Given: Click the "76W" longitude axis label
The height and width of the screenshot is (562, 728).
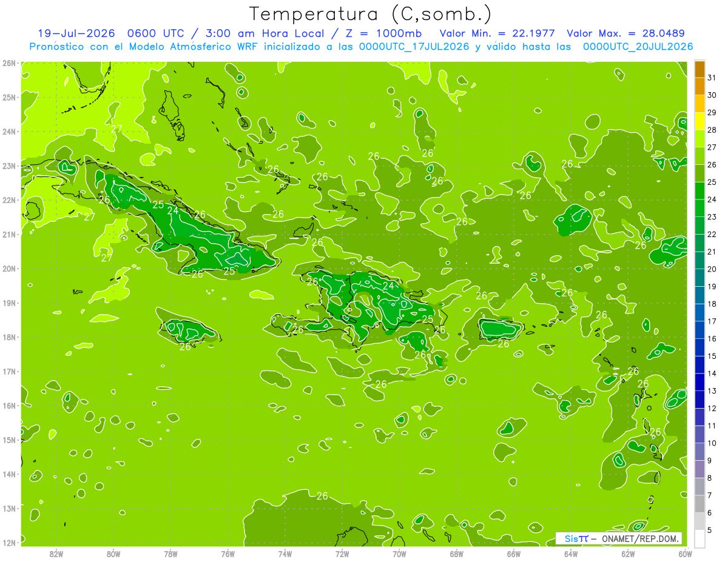Looking at the screenshot, I should (x=227, y=554).
